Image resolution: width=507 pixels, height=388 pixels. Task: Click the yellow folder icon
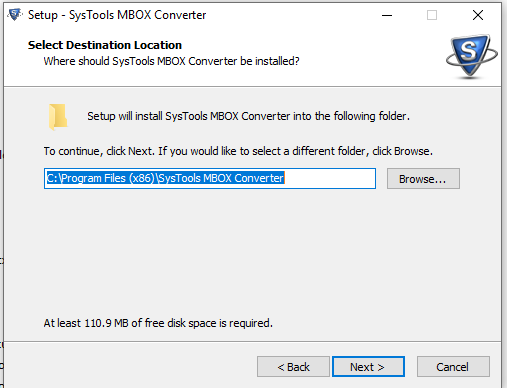[58, 116]
